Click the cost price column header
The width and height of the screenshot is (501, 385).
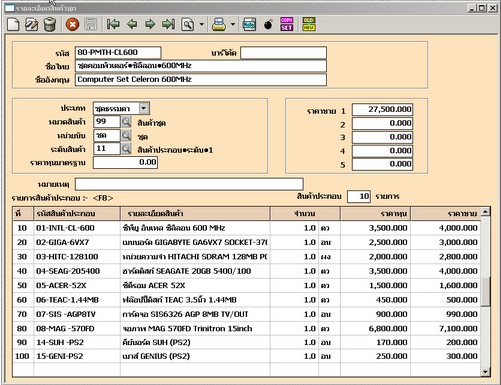click(x=376, y=214)
